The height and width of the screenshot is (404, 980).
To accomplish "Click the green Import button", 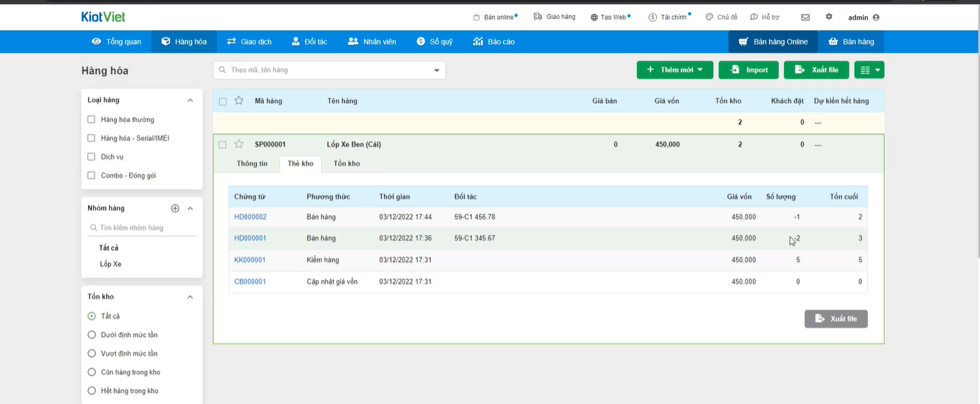I will pos(749,70).
